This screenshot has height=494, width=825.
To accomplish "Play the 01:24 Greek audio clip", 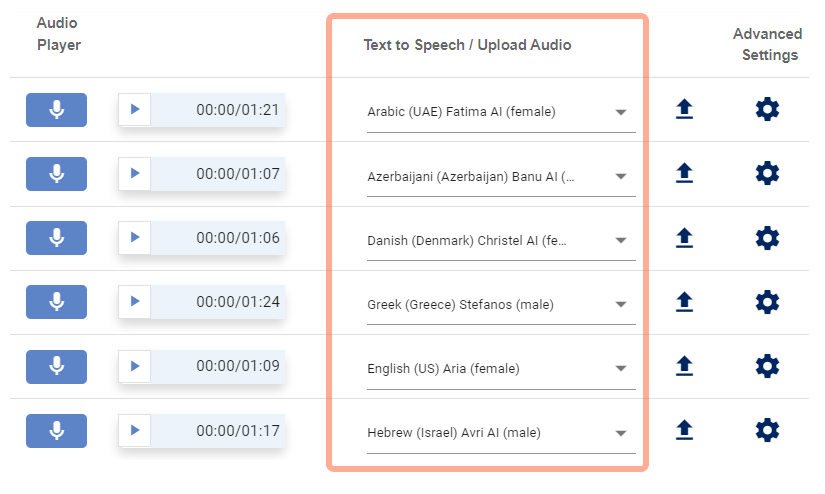I will 135,302.
